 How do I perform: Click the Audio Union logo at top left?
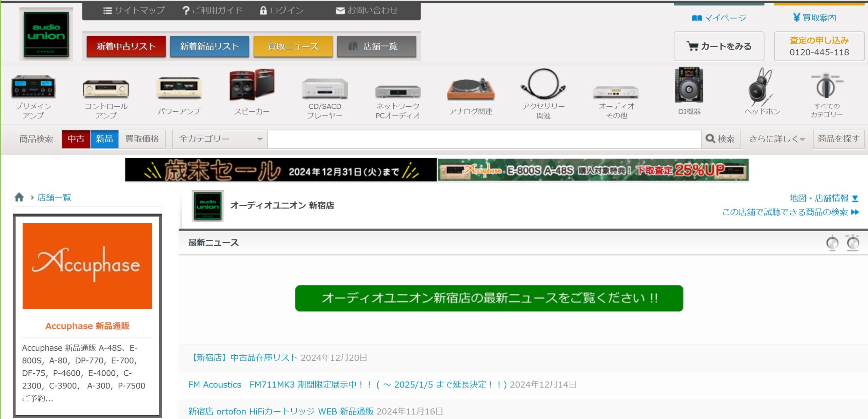click(x=46, y=34)
